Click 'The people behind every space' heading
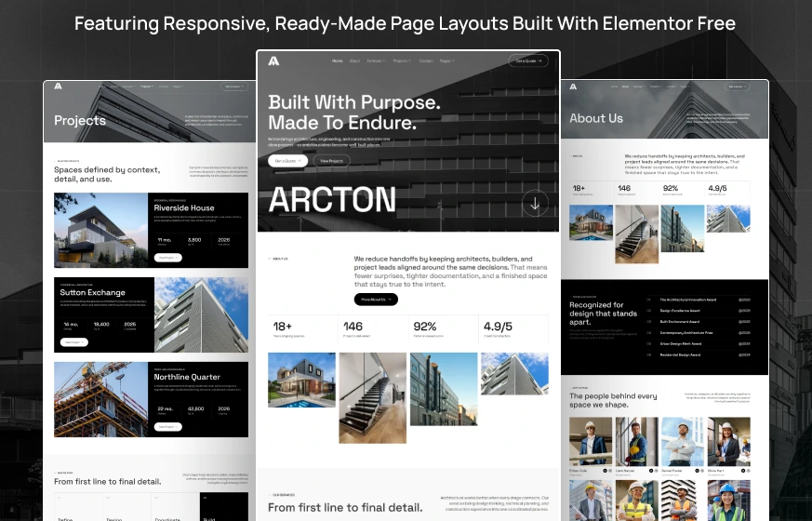This screenshot has width=812, height=521. click(x=613, y=400)
